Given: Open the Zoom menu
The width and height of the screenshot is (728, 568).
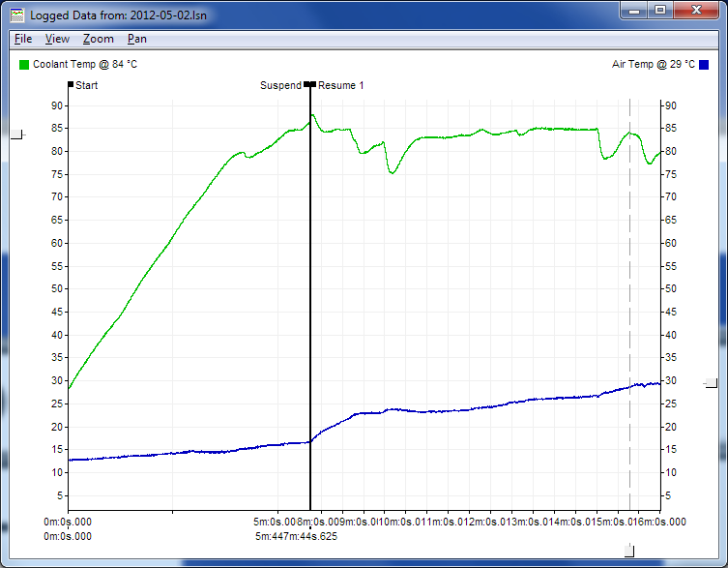Looking at the screenshot, I should (99, 39).
